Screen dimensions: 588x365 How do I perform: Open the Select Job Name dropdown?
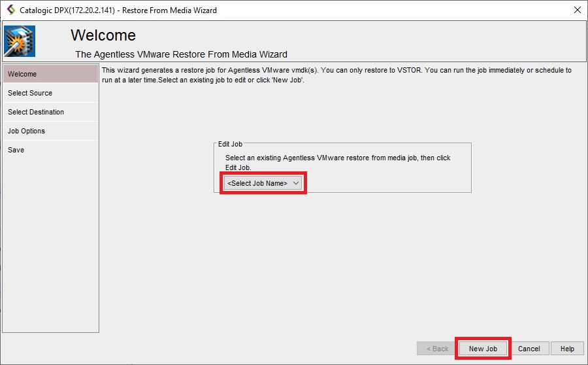pos(257,183)
